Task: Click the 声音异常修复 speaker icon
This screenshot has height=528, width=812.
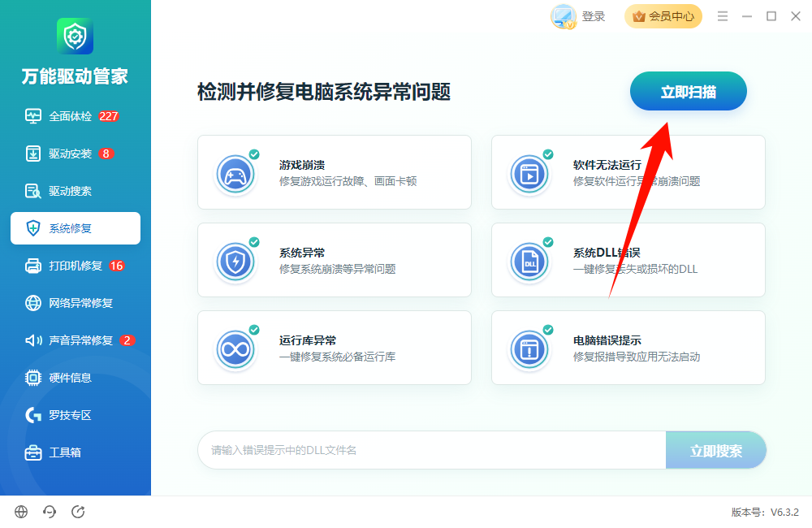Action: (x=33, y=340)
